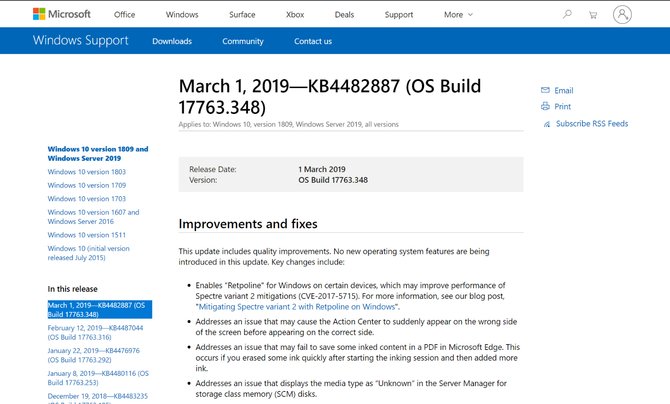This screenshot has width=670, height=404.
Task: Open the Contact us tab
Action: pos(313,41)
